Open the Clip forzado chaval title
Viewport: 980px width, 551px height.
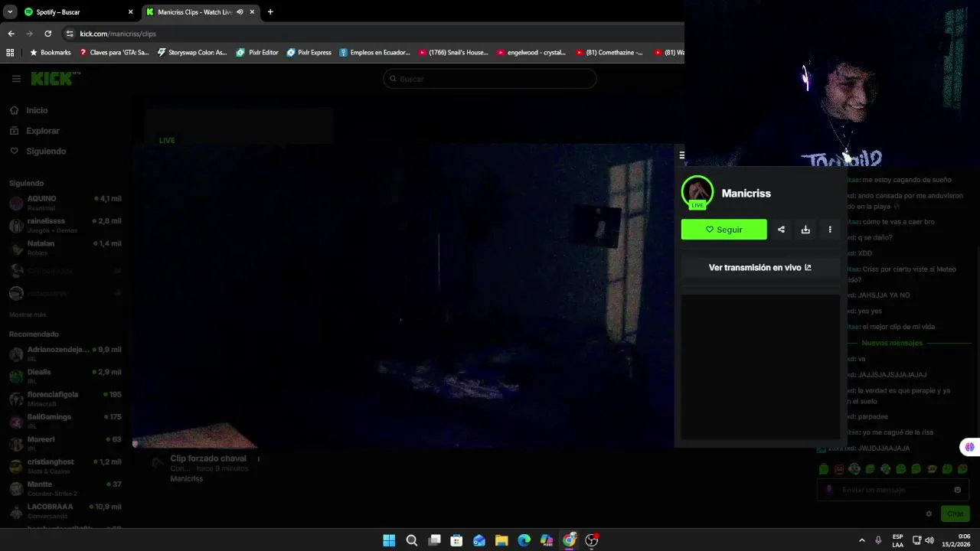[208, 458]
